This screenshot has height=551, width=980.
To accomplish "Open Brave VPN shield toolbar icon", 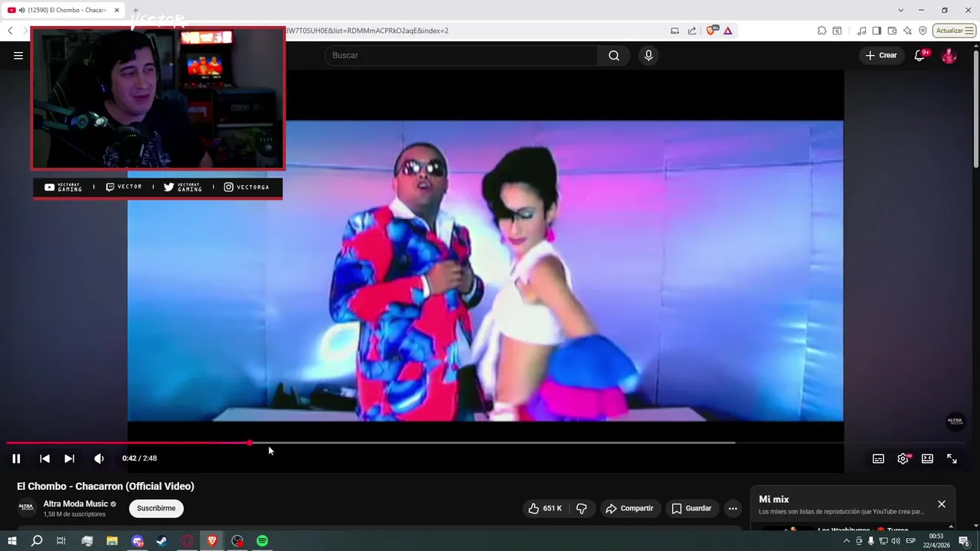I will [x=923, y=31].
